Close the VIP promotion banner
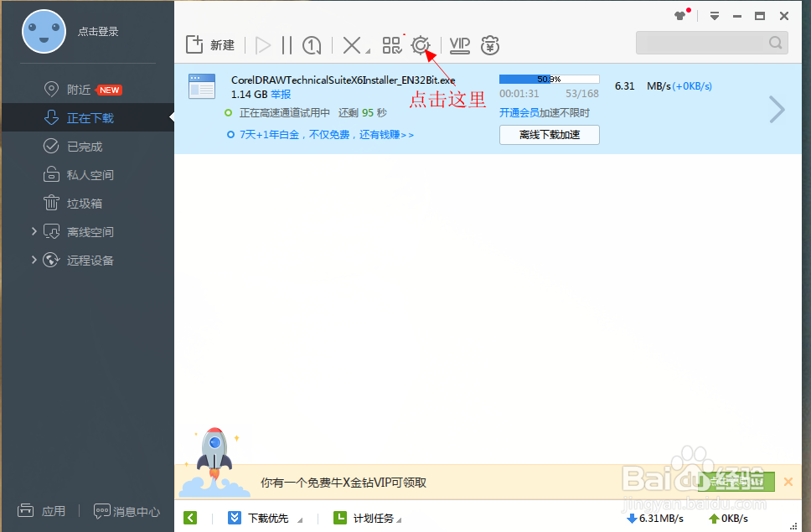The width and height of the screenshot is (811, 532). [788, 482]
